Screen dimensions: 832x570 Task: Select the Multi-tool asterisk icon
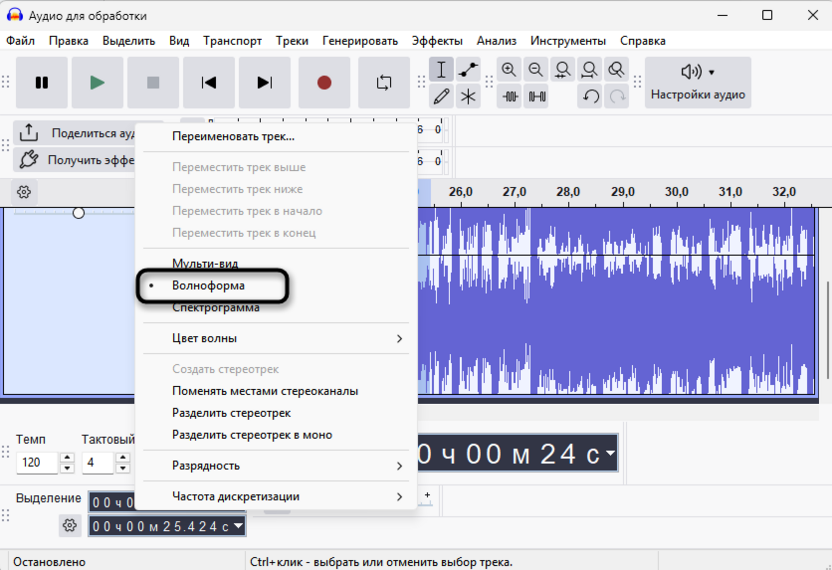[468, 97]
